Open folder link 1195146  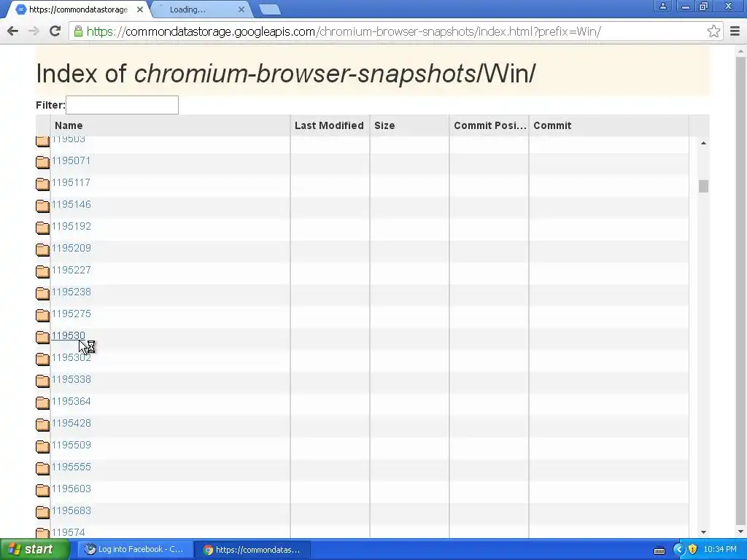tap(71, 204)
